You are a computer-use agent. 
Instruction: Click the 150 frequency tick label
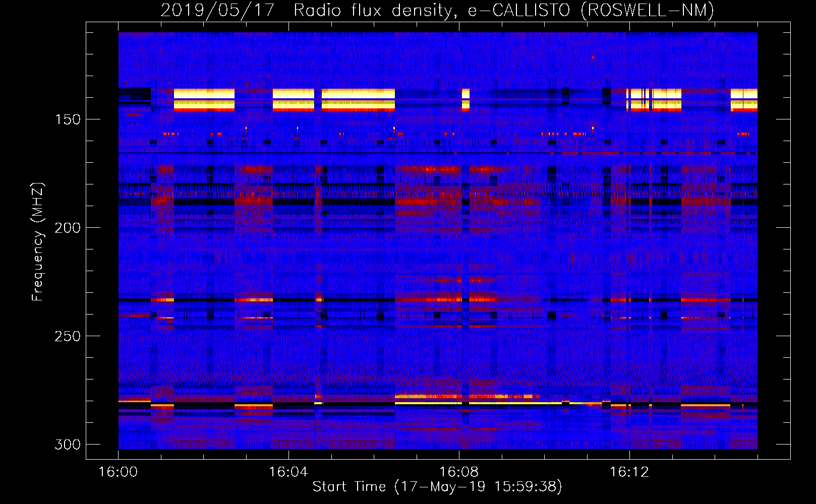pos(68,119)
